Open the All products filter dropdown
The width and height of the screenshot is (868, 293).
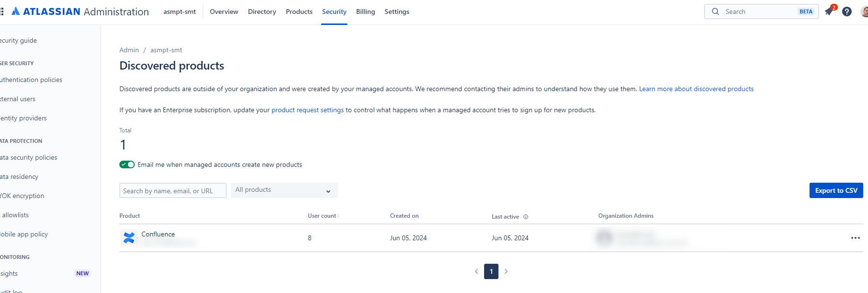click(284, 190)
